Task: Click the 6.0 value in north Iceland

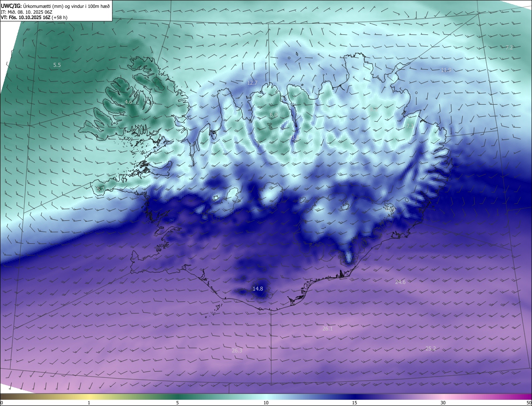Action: (273, 115)
